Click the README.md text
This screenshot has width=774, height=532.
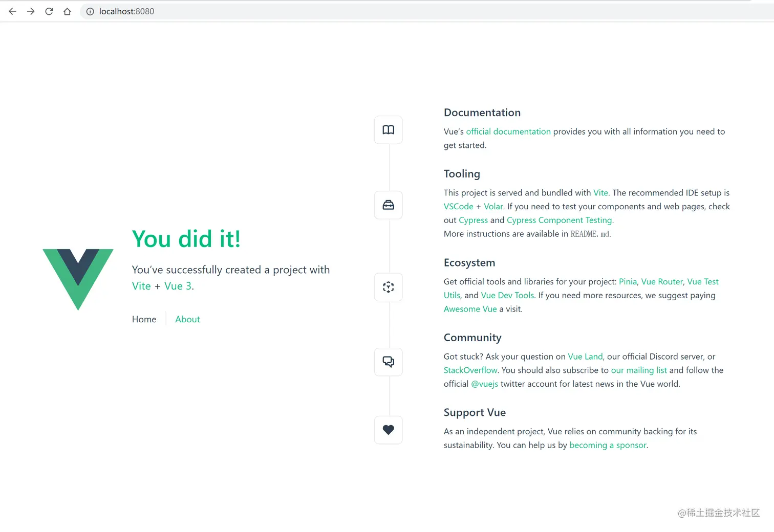tap(590, 234)
